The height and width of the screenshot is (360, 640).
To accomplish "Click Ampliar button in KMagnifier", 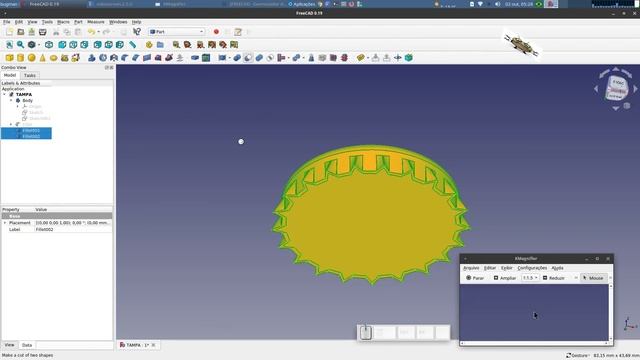I will click(x=505, y=278).
